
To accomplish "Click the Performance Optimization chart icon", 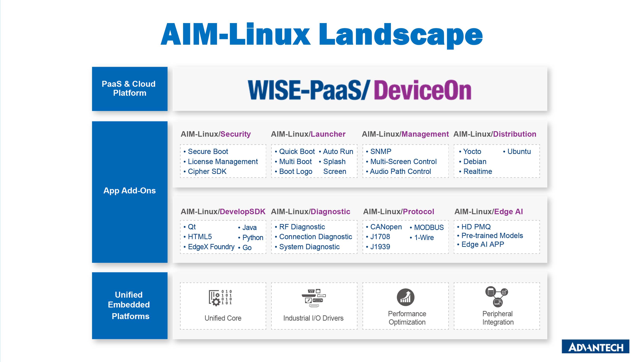I will [x=405, y=297].
